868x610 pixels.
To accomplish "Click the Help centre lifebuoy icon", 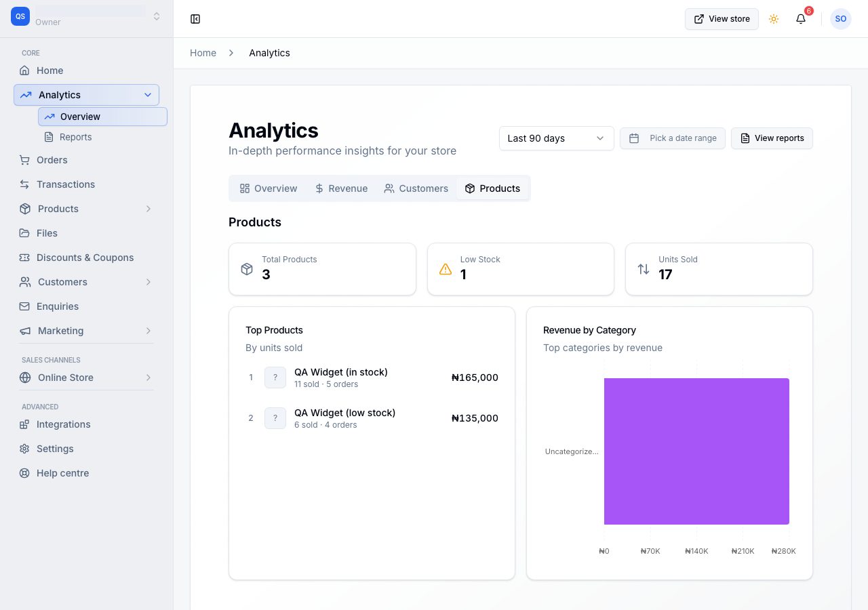I will (24, 473).
